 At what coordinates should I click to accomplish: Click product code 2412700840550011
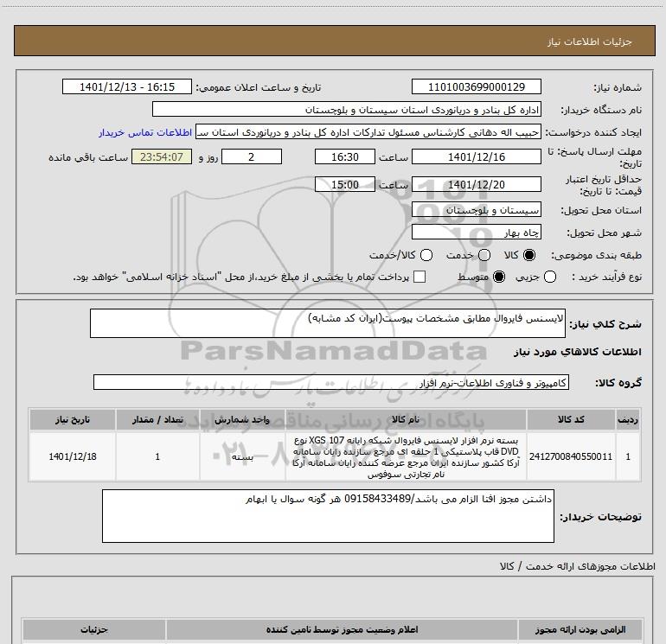[571, 456]
